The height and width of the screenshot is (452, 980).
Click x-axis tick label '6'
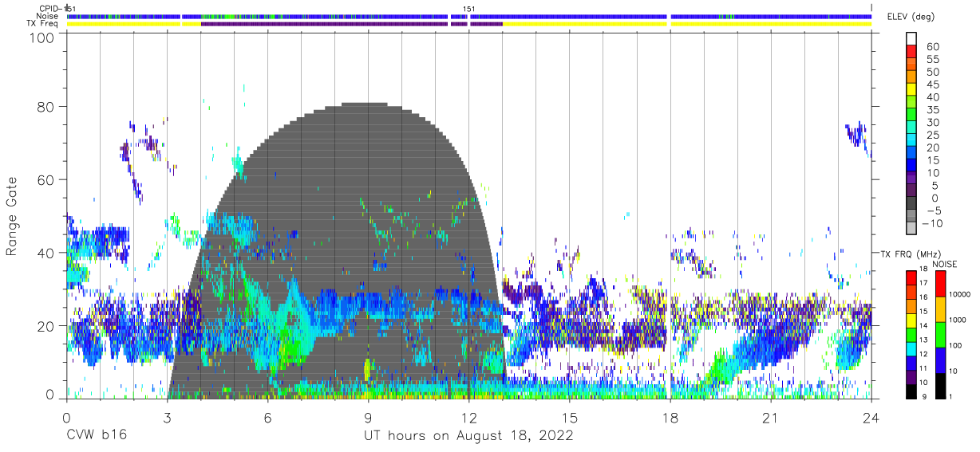point(267,417)
